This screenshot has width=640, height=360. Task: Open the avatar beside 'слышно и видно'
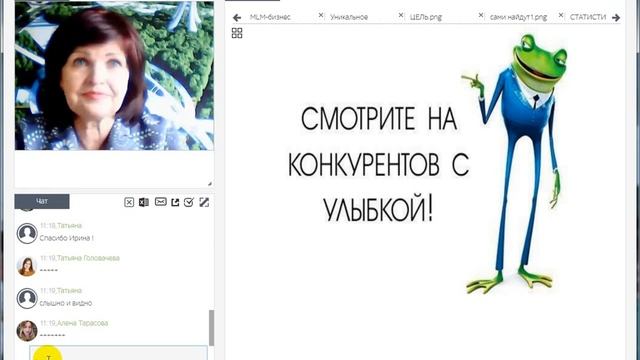(27, 298)
